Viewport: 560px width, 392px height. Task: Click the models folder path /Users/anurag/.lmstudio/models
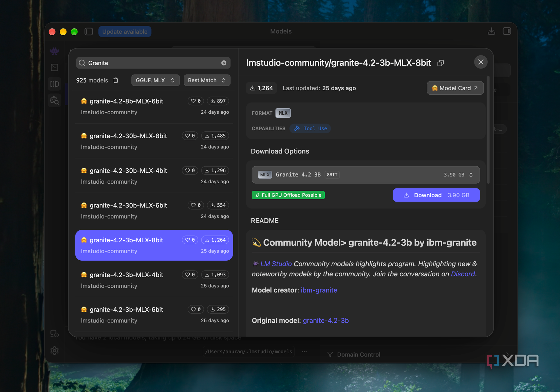[249, 352]
